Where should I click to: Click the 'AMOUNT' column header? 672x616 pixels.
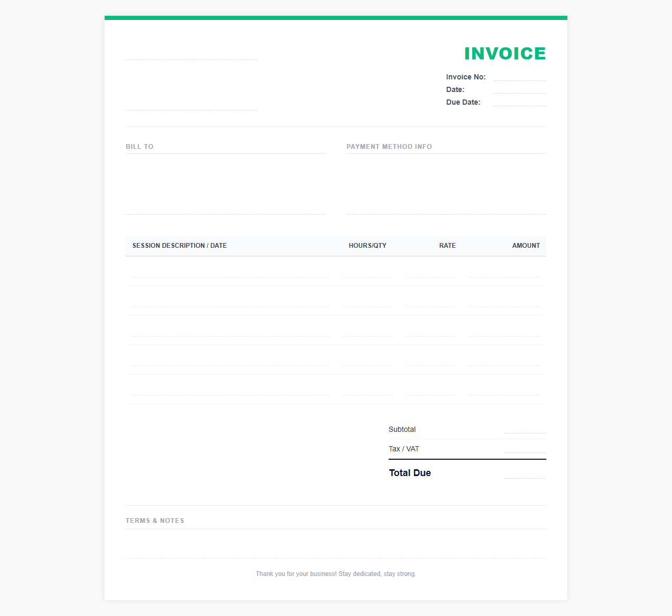pos(526,246)
